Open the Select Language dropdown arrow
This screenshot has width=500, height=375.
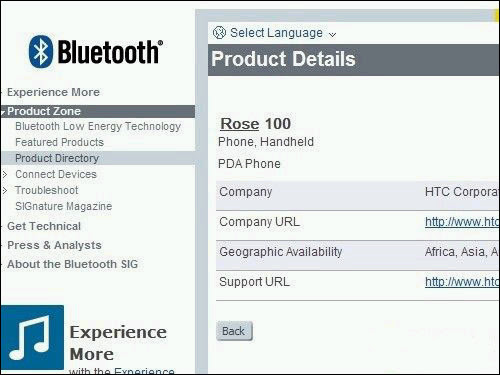point(332,34)
